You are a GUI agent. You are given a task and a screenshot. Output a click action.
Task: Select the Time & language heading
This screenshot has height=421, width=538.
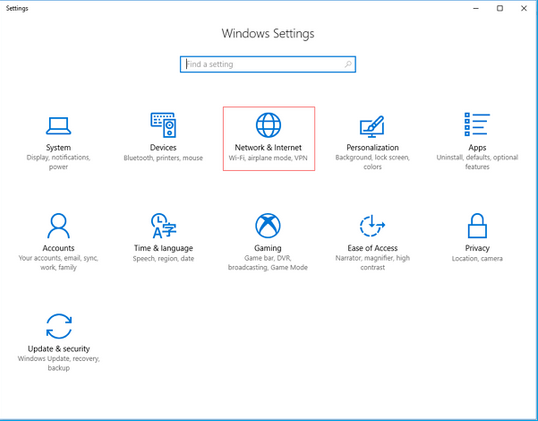tap(163, 248)
